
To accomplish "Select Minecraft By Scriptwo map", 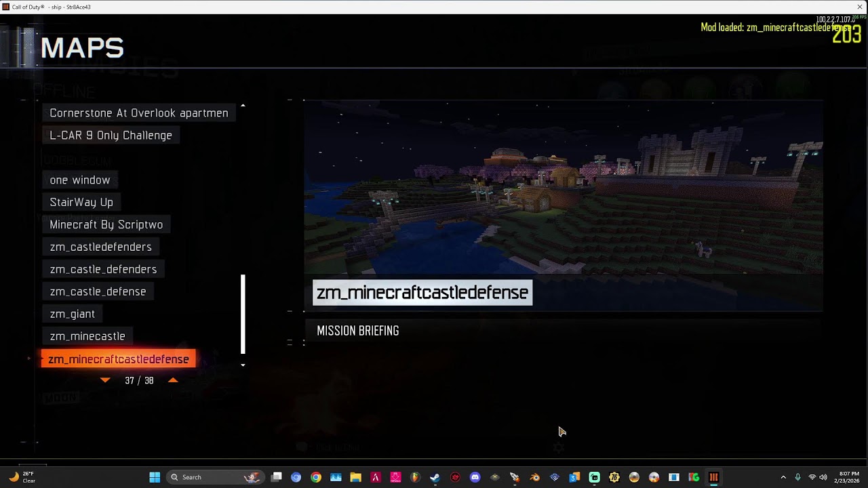I will point(106,224).
